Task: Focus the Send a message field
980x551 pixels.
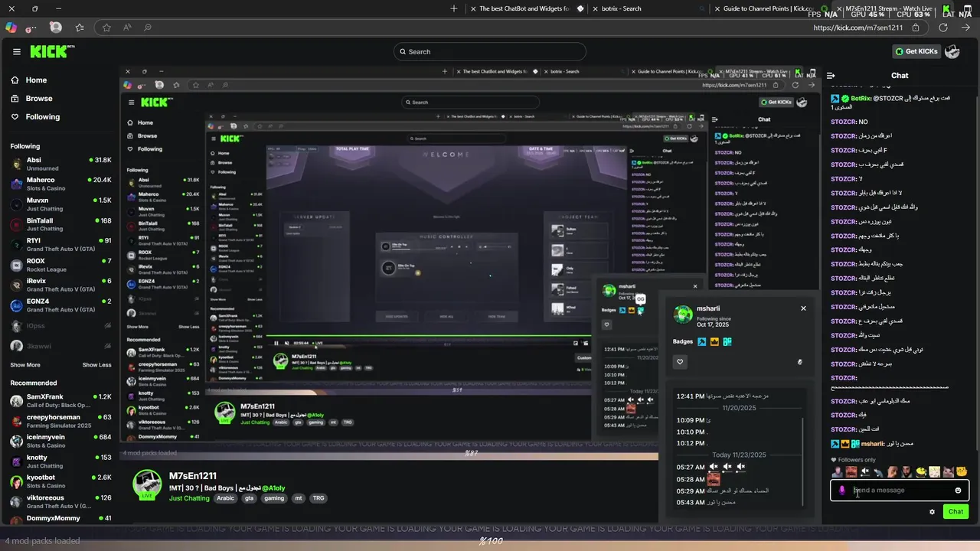Action: (x=900, y=491)
